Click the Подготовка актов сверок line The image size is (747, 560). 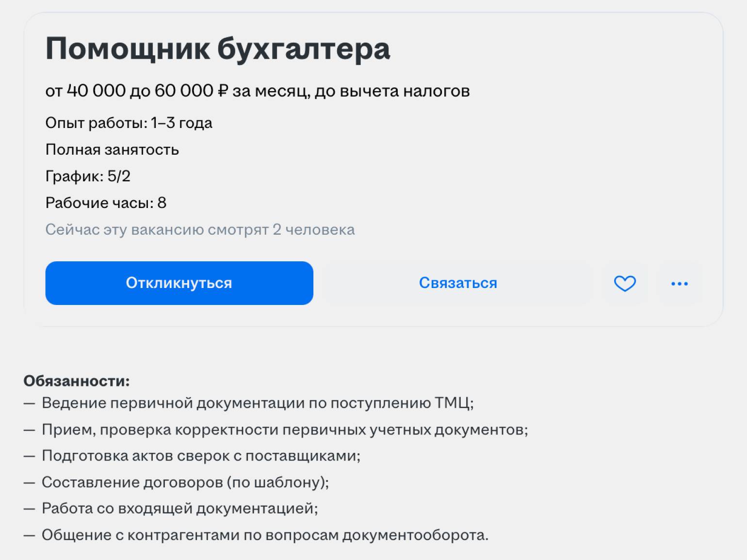tap(201, 456)
